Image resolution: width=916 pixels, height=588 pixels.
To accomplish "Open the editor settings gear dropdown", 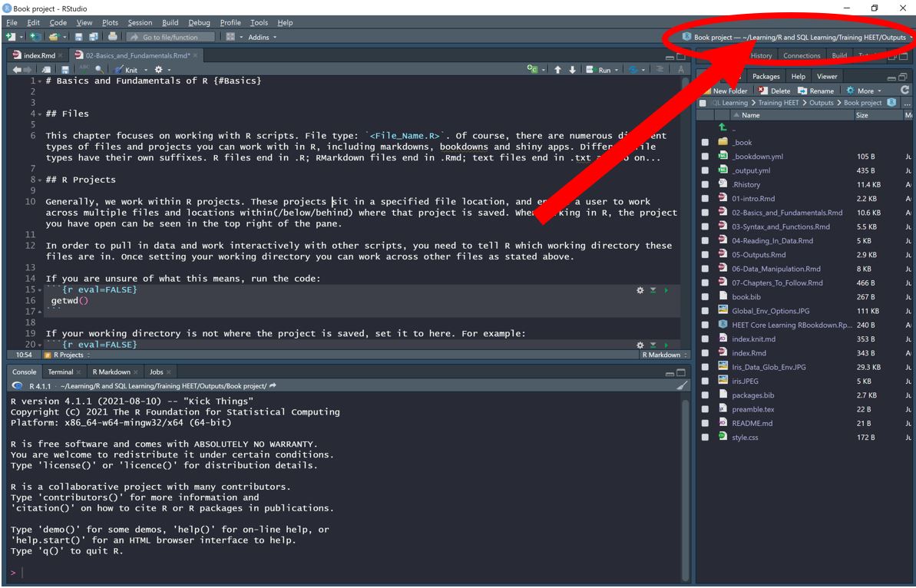I will 162,70.
